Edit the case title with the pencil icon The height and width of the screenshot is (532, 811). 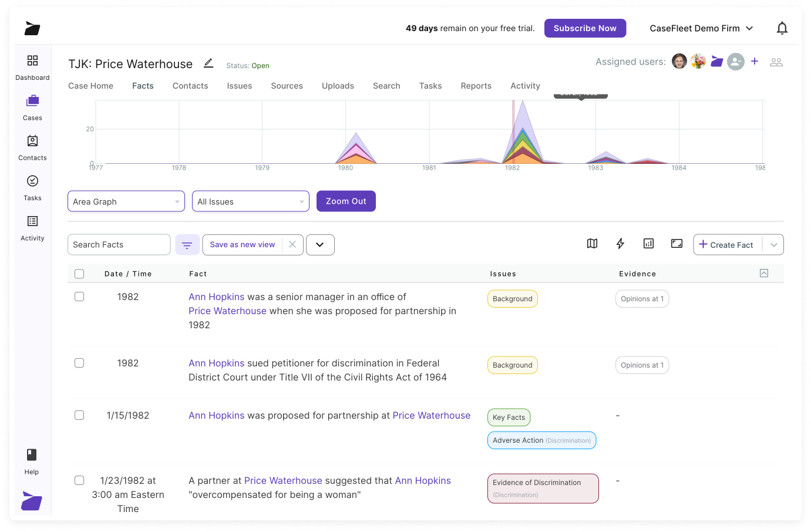coord(208,63)
